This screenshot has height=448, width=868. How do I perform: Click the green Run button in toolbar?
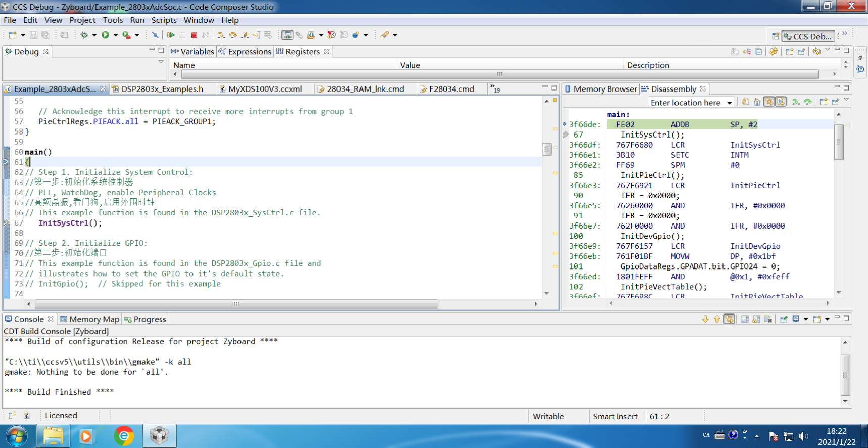pyautogui.click(x=105, y=35)
